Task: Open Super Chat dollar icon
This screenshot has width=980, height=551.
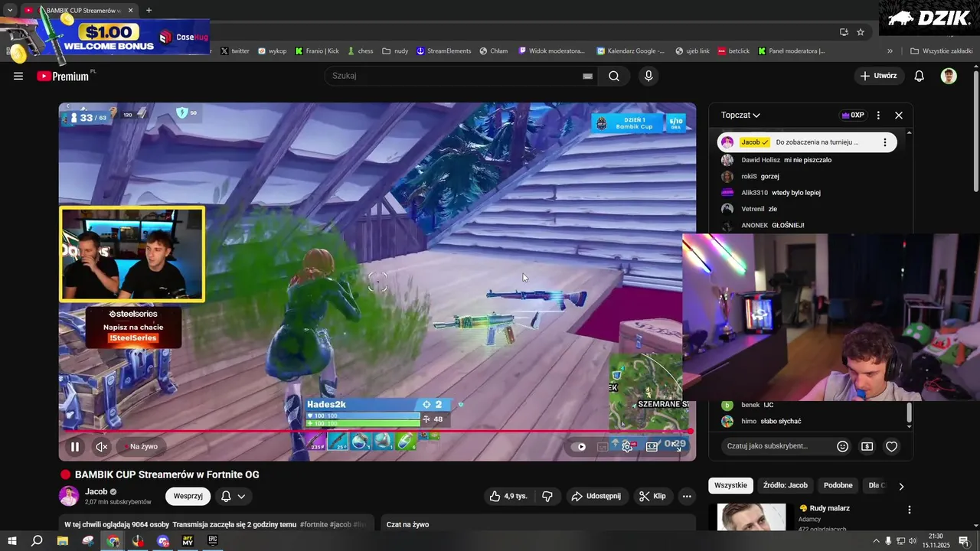Action: click(x=867, y=446)
